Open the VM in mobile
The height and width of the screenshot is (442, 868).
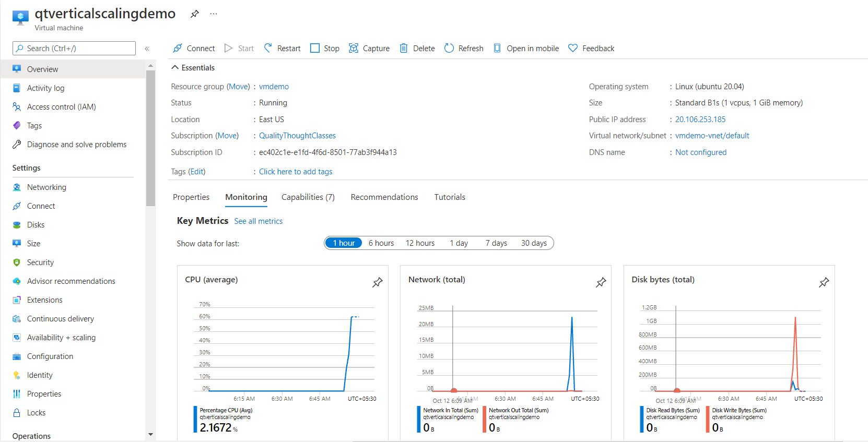(526, 49)
